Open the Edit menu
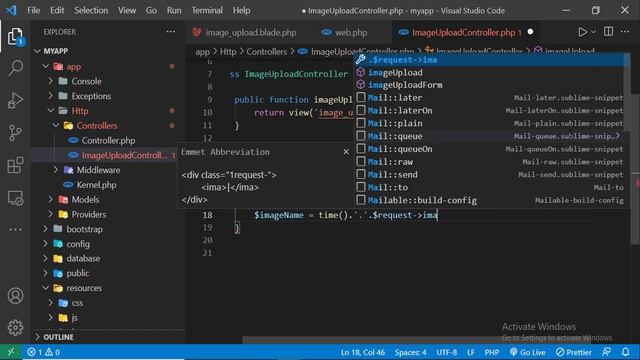This screenshot has height=360, width=640. point(57,10)
